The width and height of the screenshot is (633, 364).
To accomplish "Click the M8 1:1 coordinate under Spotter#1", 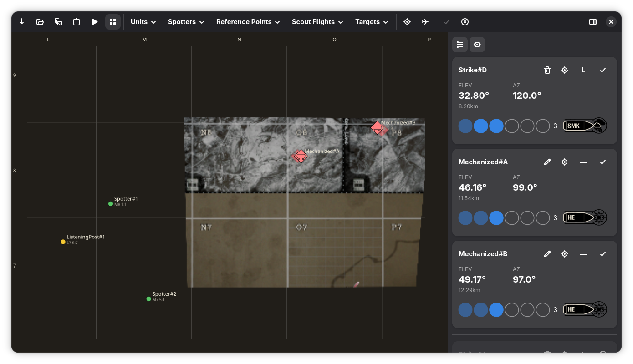I will (x=120, y=205).
